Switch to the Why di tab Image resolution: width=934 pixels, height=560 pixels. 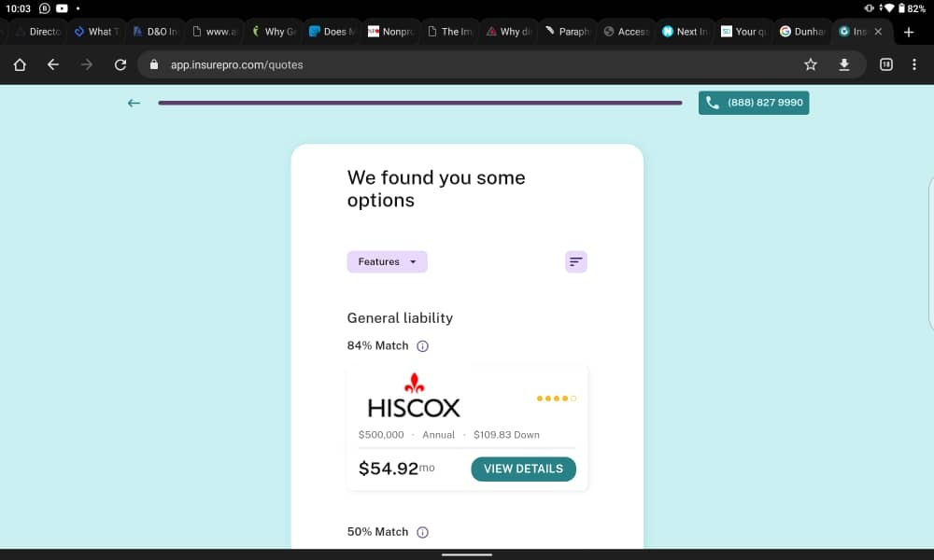point(509,32)
